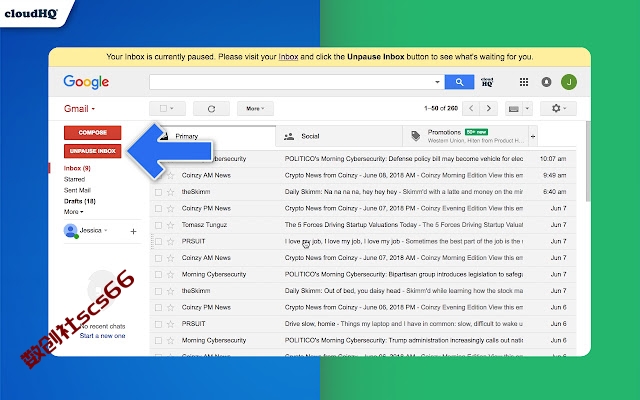Star the PRSUIT Drive slow email
This screenshot has height=400, width=640.
[x=171, y=324]
